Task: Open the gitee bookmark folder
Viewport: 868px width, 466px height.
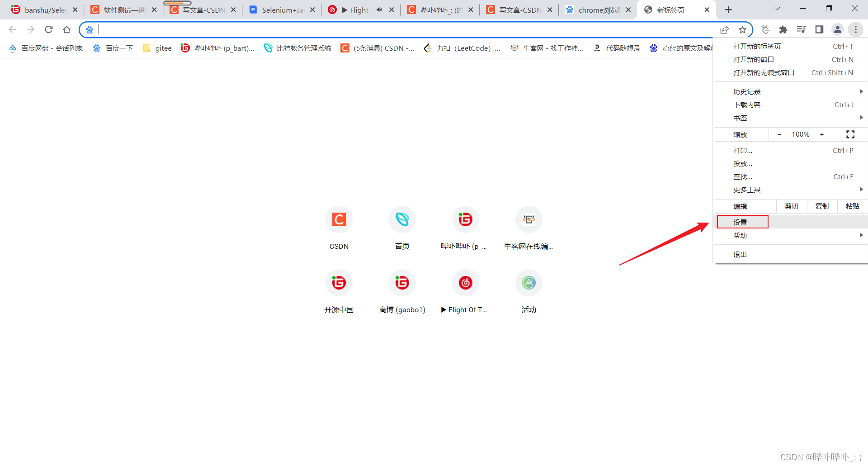Action: coord(157,48)
